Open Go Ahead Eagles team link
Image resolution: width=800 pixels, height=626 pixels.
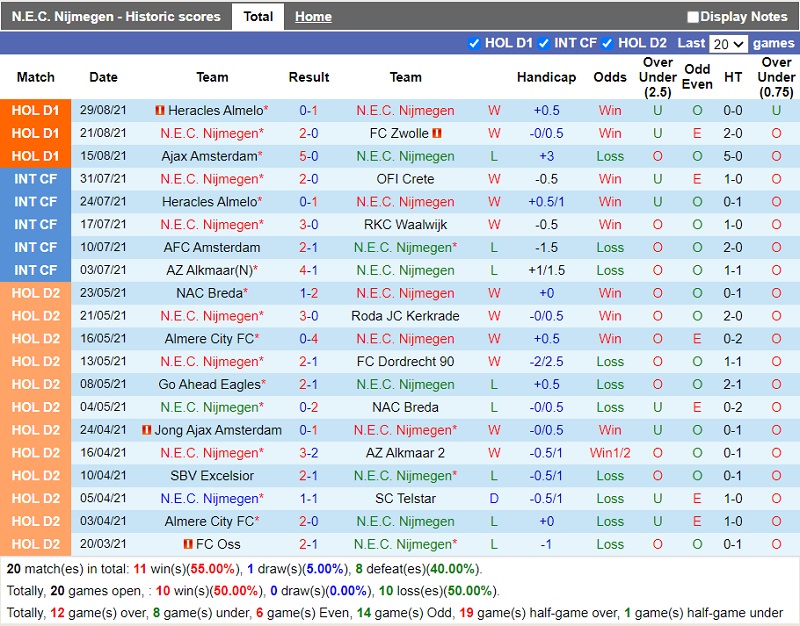tap(209, 384)
